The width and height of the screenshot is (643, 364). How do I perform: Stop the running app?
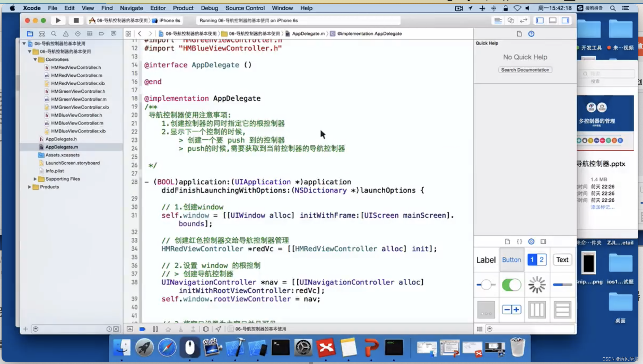[x=76, y=20]
